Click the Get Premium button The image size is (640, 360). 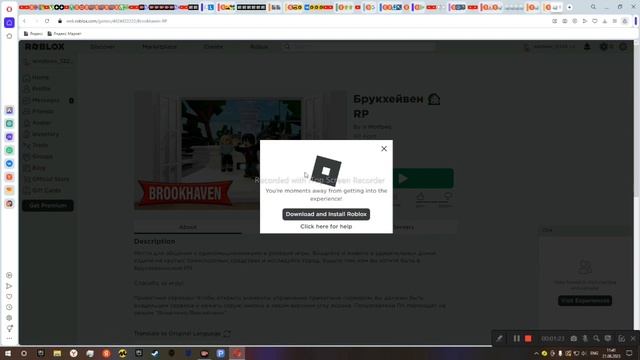click(48, 205)
